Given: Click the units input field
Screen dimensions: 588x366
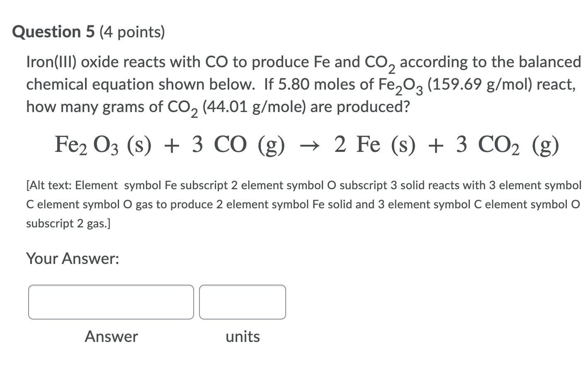Looking at the screenshot, I should tap(243, 302).
